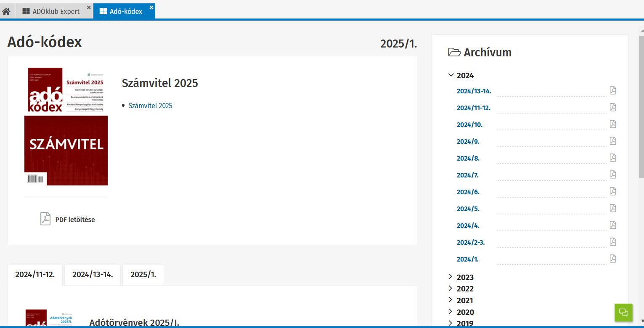This screenshot has height=328, width=644.
Task: Download PDF of 2024/4. issue
Action: pyautogui.click(x=613, y=225)
